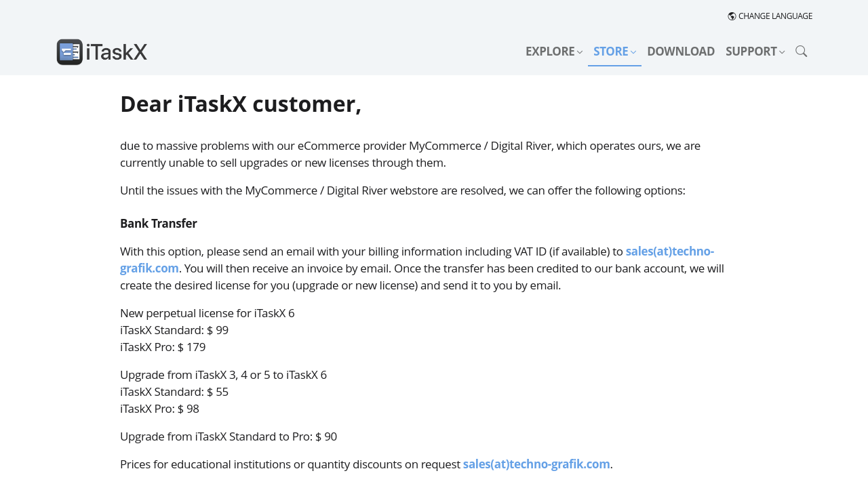Go to the DOWNLOAD page

click(681, 52)
